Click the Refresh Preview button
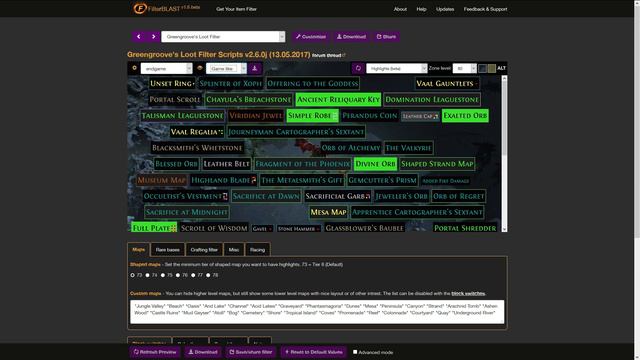640x360 pixels. tap(155, 352)
